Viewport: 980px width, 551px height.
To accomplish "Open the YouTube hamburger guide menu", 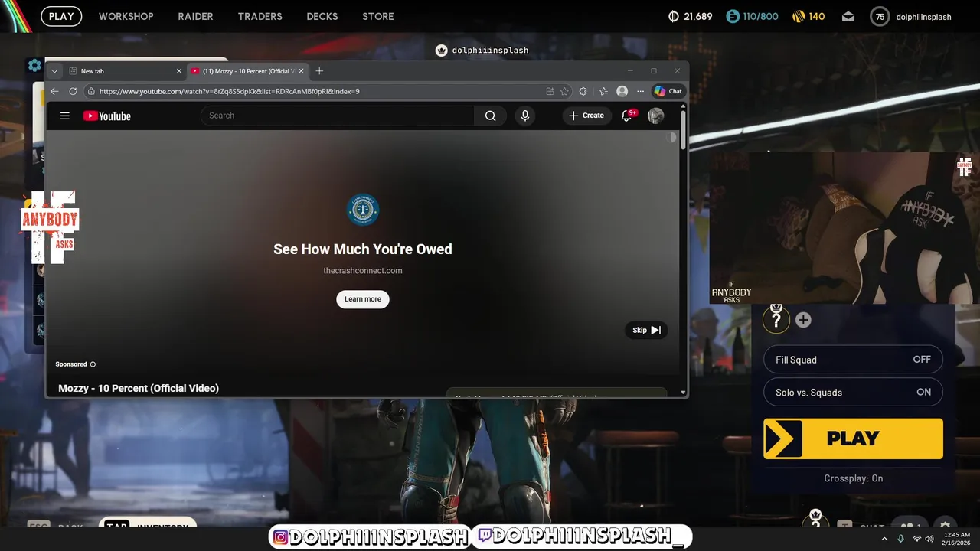I will (x=65, y=116).
